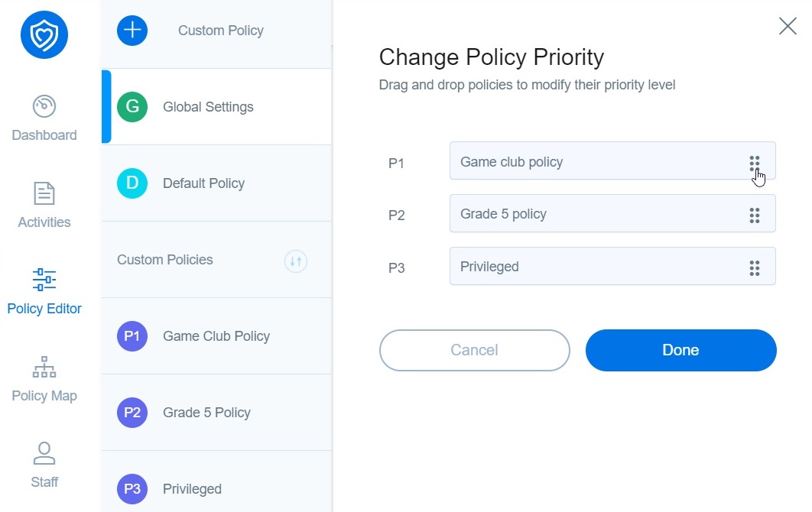The width and height of the screenshot is (812, 512).
Task: Grab the drag handle for Privileged
Action: point(755,267)
